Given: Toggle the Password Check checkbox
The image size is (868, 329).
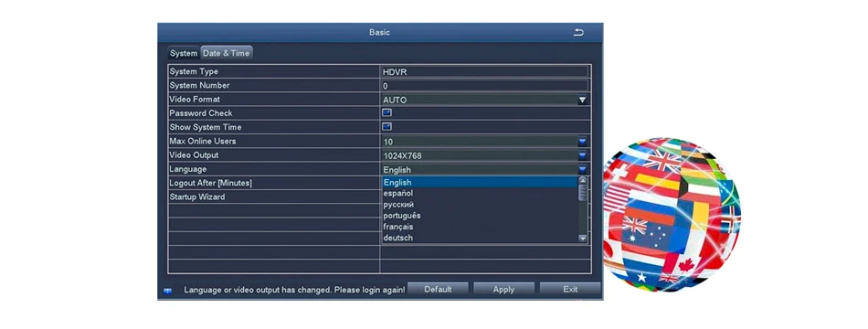Looking at the screenshot, I should click(x=387, y=113).
